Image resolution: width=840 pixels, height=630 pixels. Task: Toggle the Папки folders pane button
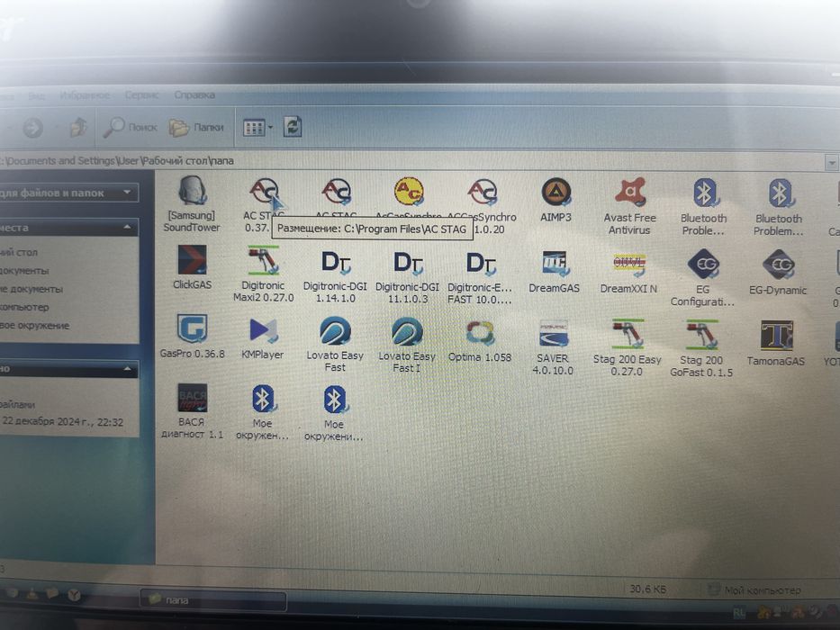pos(196,128)
